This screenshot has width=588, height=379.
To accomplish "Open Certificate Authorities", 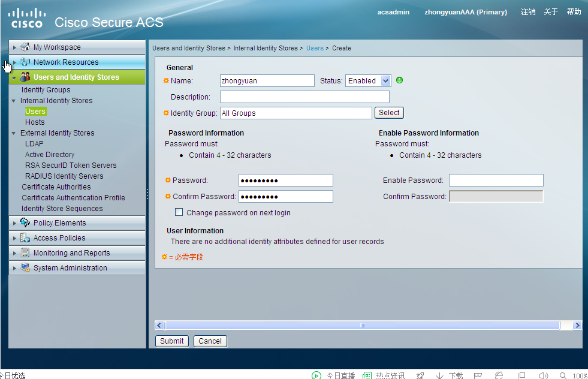I will tap(56, 187).
